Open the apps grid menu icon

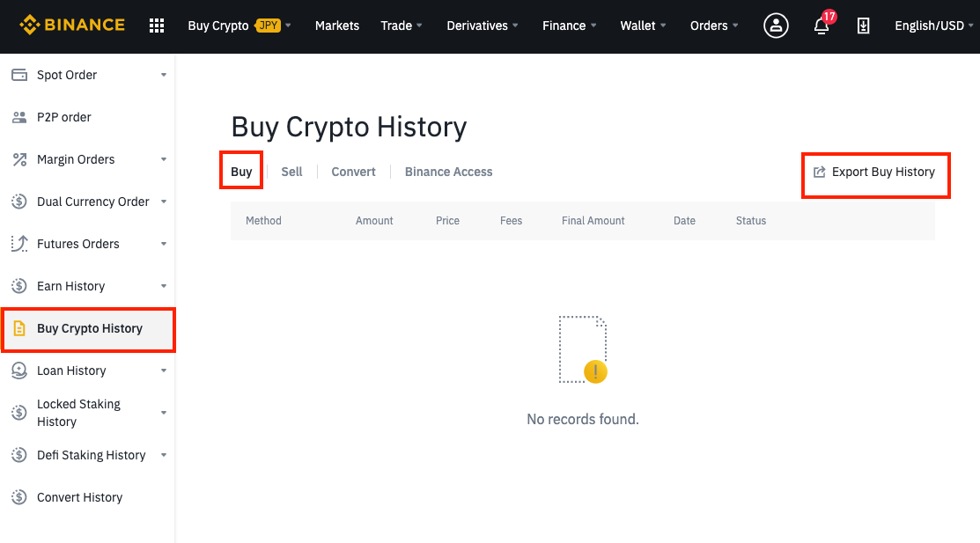[x=157, y=26]
